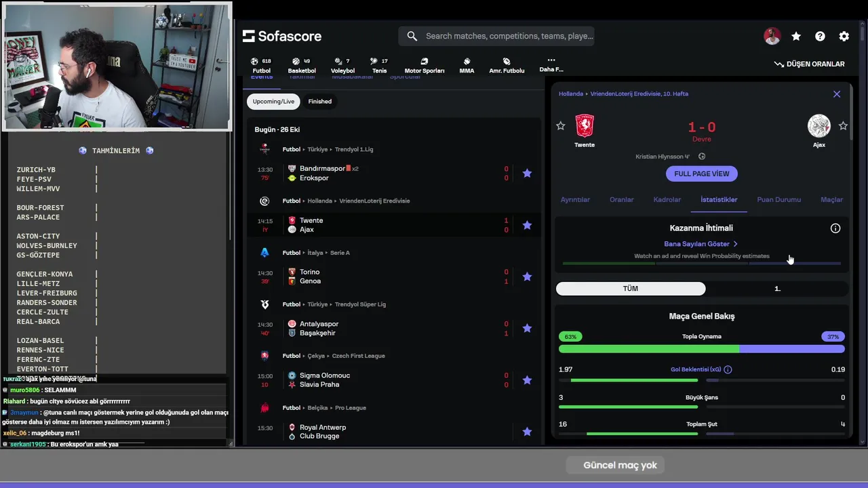
Task: Click the Twente club crest
Action: 585,126
